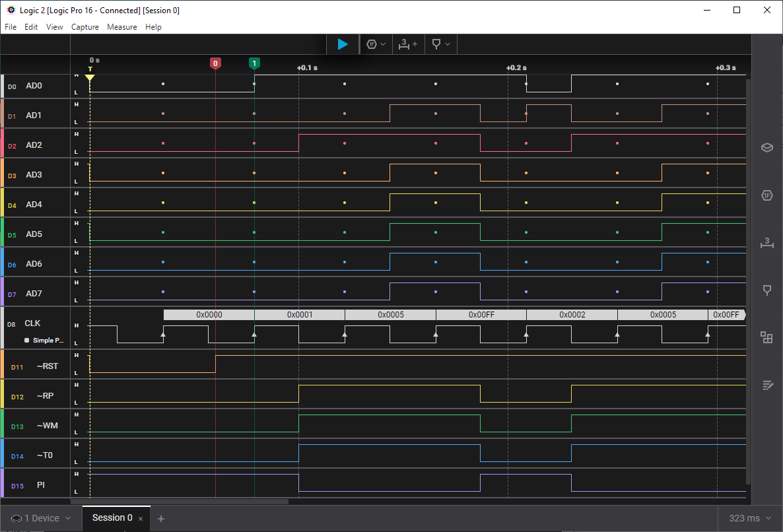The width and height of the screenshot is (783, 532).
Task: Click the Simple P... analyzer label under CLK
Action: pyautogui.click(x=44, y=341)
